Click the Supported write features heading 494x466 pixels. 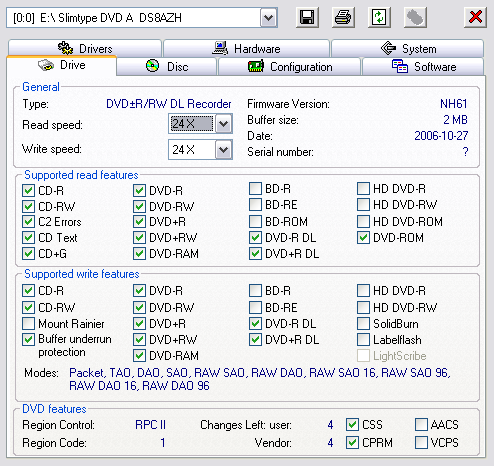click(x=82, y=274)
